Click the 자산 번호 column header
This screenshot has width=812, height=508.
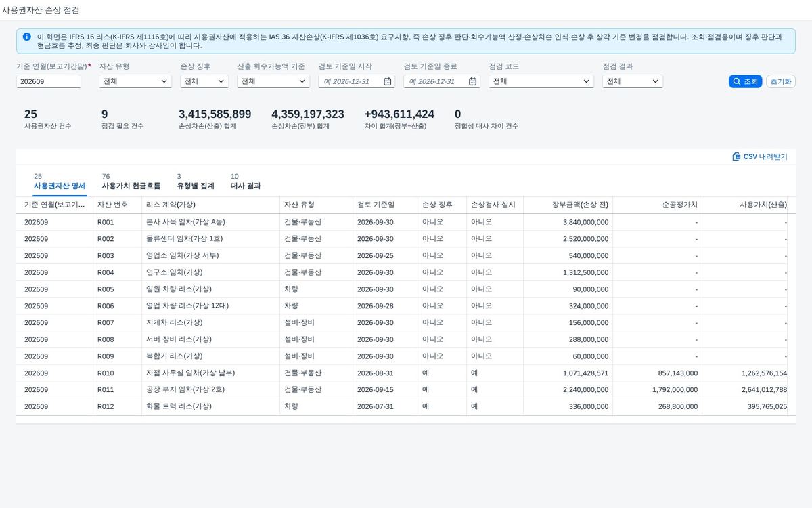(x=118, y=205)
